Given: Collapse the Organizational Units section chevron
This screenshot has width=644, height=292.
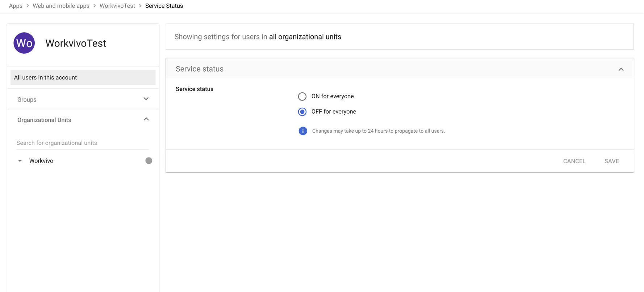Looking at the screenshot, I should (146, 119).
